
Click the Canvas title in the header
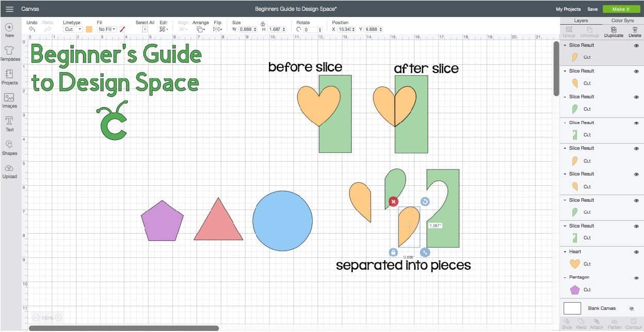tap(30, 9)
